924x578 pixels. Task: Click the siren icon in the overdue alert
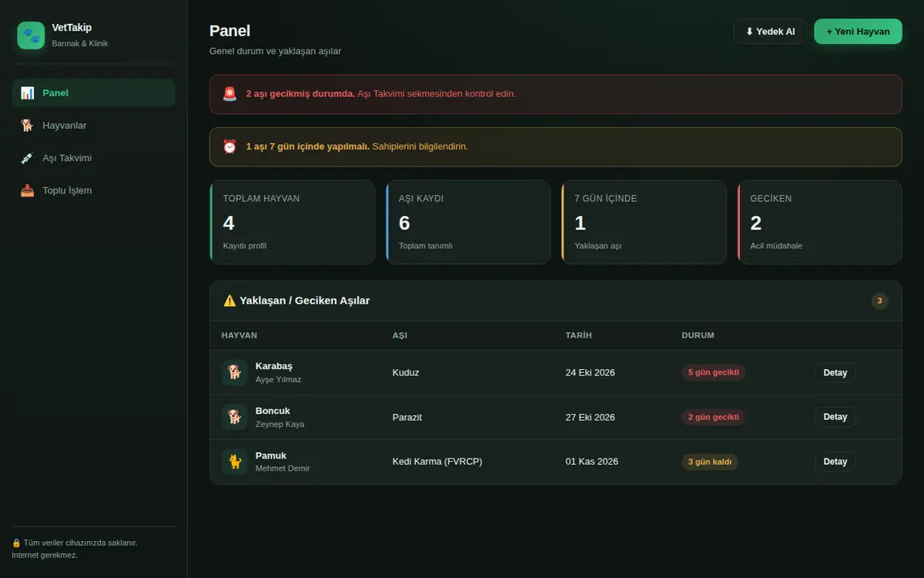pyautogui.click(x=229, y=94)
